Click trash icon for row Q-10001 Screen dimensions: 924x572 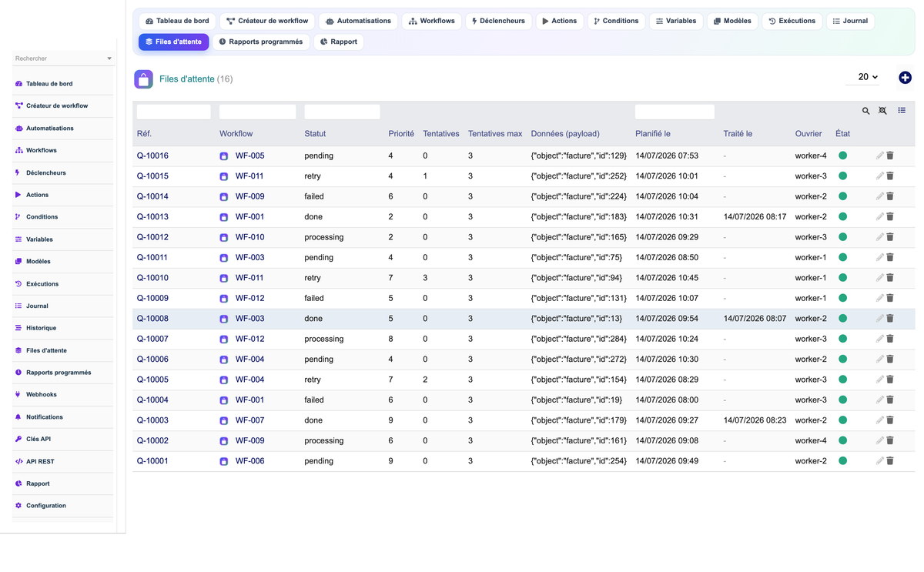(x=890, y=461)
